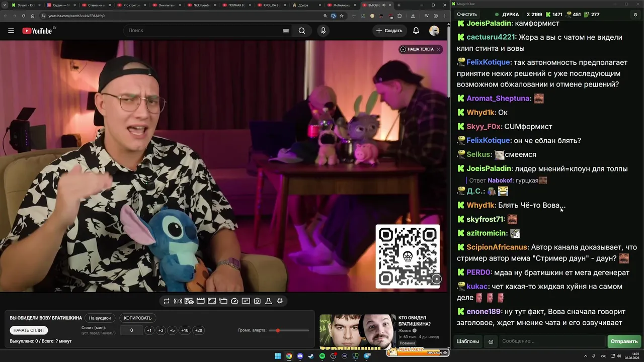Click username 'enone189' in chat
Viewport: 644px width, 362px height.
(x=484, y=312)
